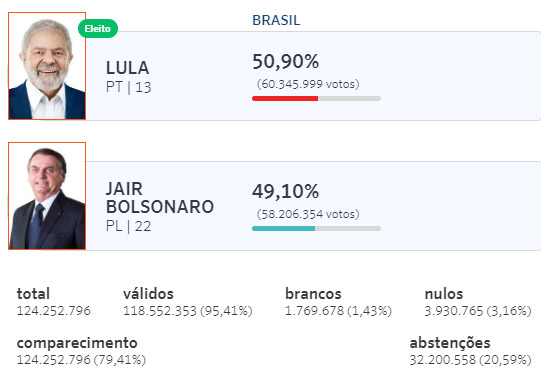Click the comparecimento turnout statistic
The image size is (541, 382).
coord(81,351)
